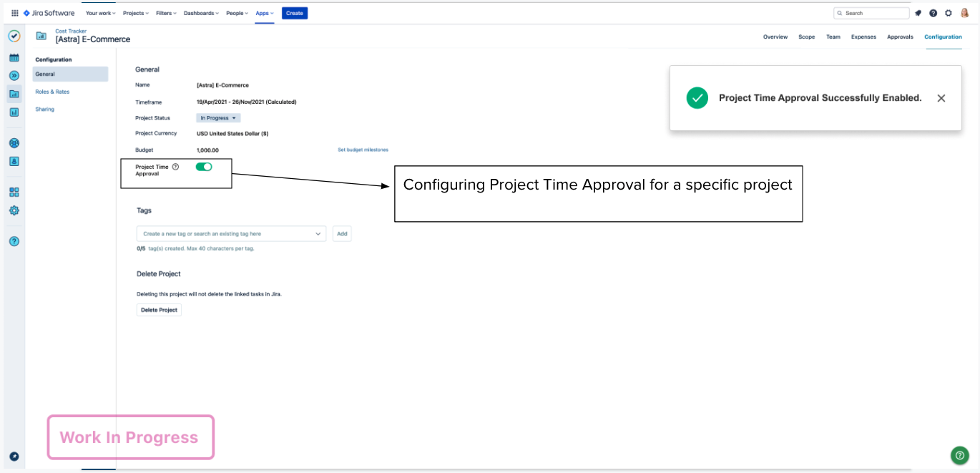Open the Projects menu dropdown
Screen dimensions: 980x473
tap(136, 13)
